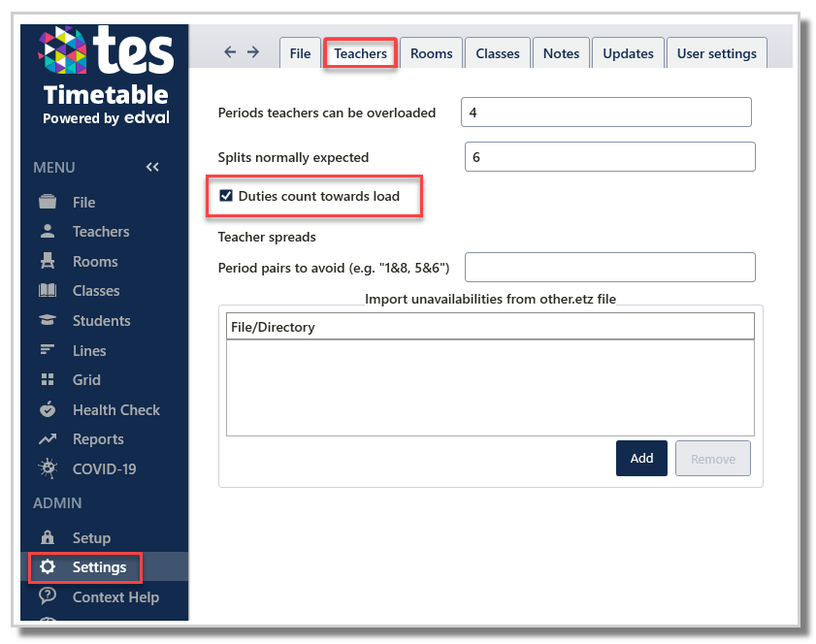Click the Remove button
816x644 pixels.
point(713,459)
